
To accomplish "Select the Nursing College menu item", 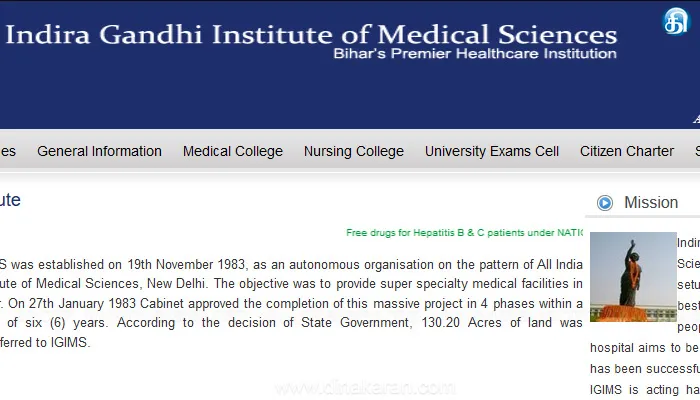I will tap(354, 151).
